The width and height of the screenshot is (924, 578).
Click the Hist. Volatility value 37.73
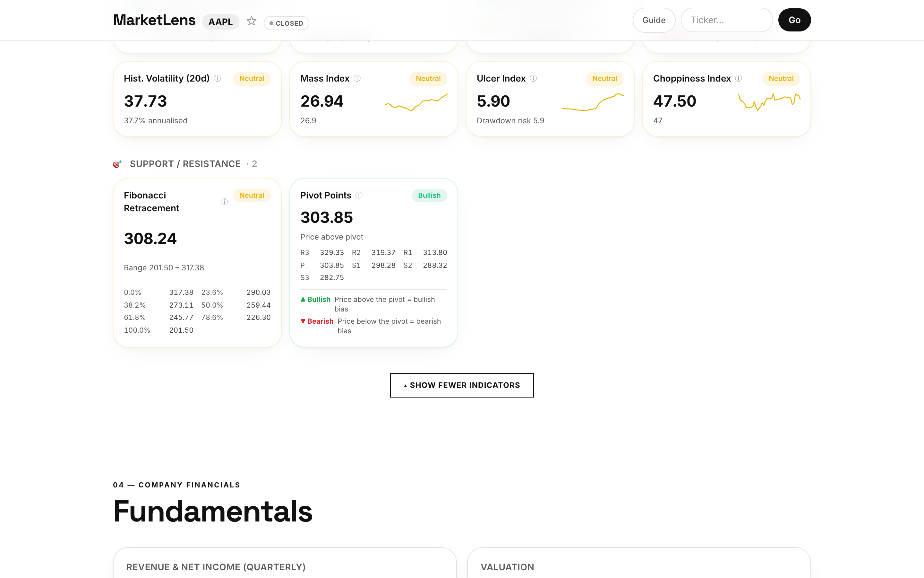point(145,101)
